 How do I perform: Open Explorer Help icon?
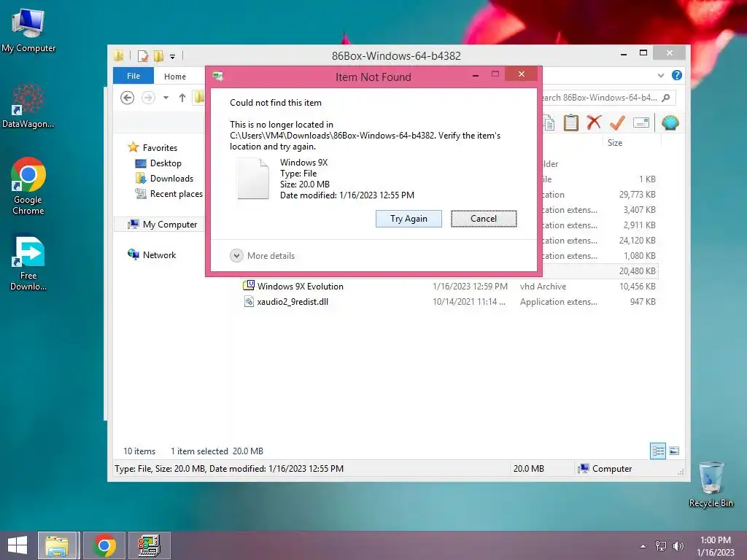point(676,75)
